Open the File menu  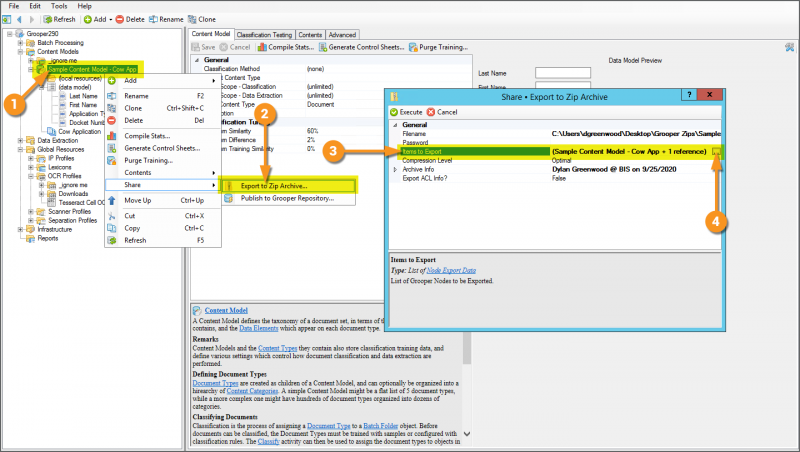[x=14, y=6]
